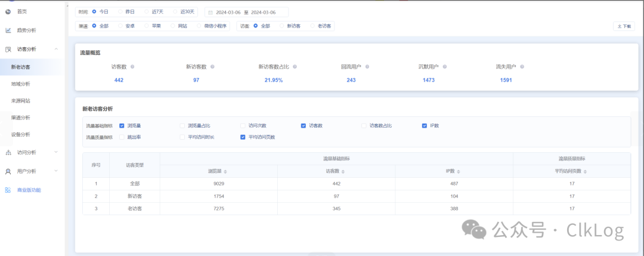
Task: Select the 微信小程序 channel radio button
Action: point(199,26)
